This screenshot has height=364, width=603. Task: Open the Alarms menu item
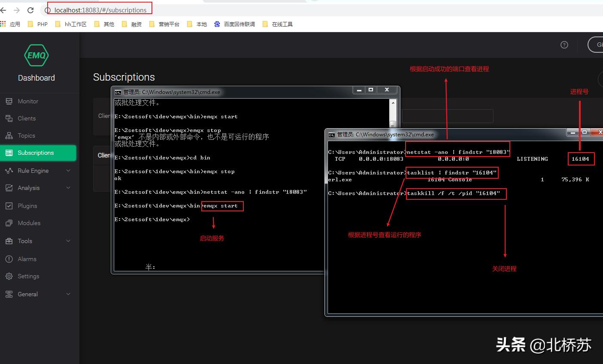pyautogui.click(x=38, y=259)
